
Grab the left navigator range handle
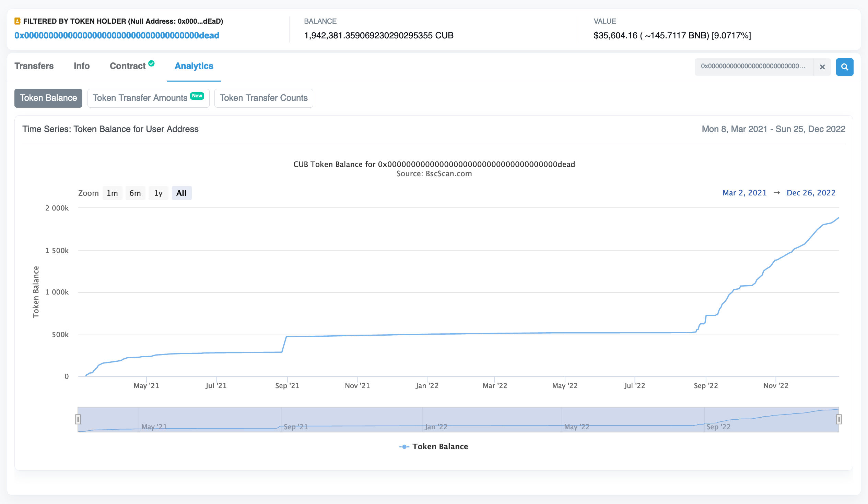coord(78,419)
